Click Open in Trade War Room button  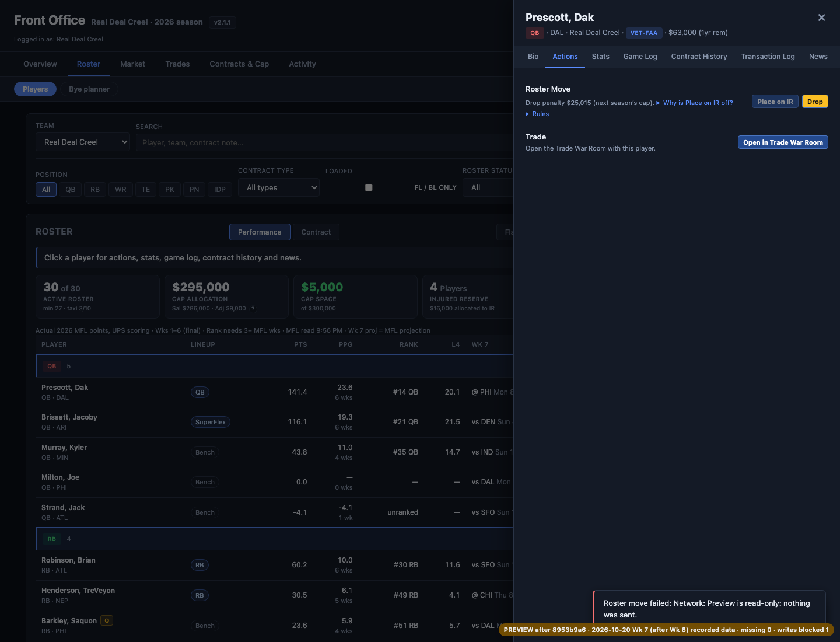click(x=783, y=142)
